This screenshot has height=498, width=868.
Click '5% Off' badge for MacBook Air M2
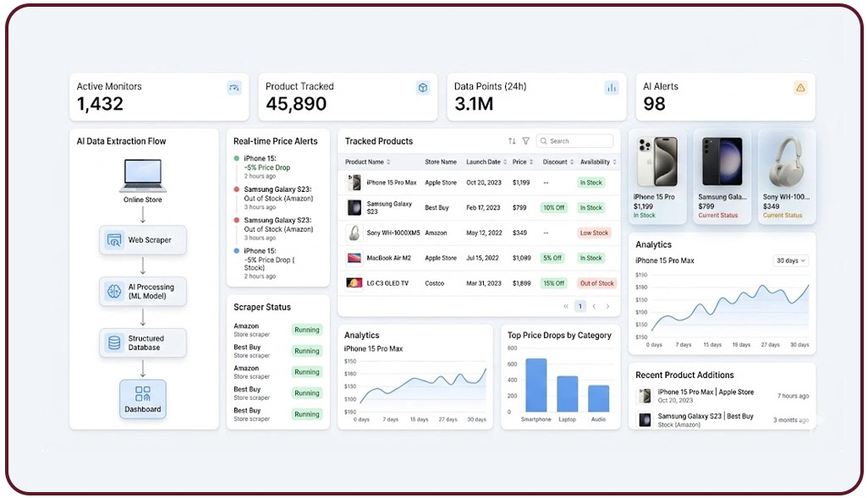[552, 258]
